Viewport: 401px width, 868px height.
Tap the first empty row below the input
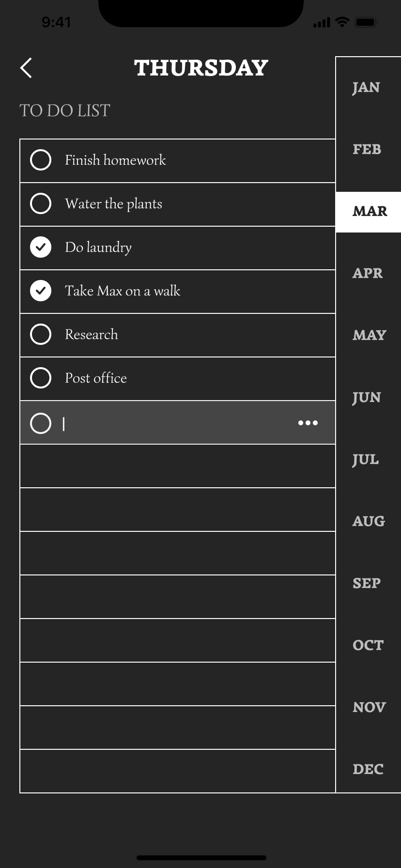[x=177, y=466]
